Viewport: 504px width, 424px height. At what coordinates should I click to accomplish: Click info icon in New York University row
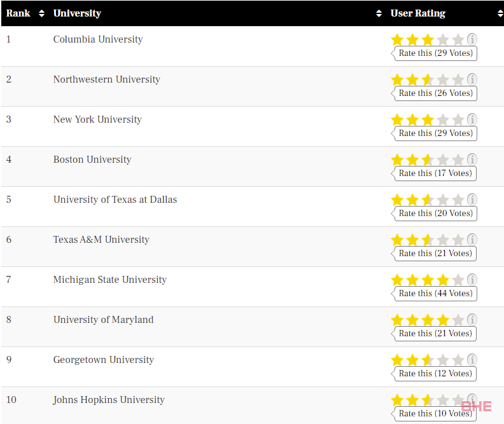coord(472,120)
